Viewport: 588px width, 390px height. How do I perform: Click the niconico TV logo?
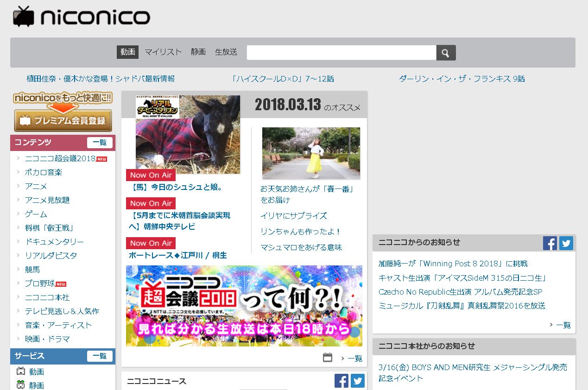pyautogui.click(x=82, y=17)
